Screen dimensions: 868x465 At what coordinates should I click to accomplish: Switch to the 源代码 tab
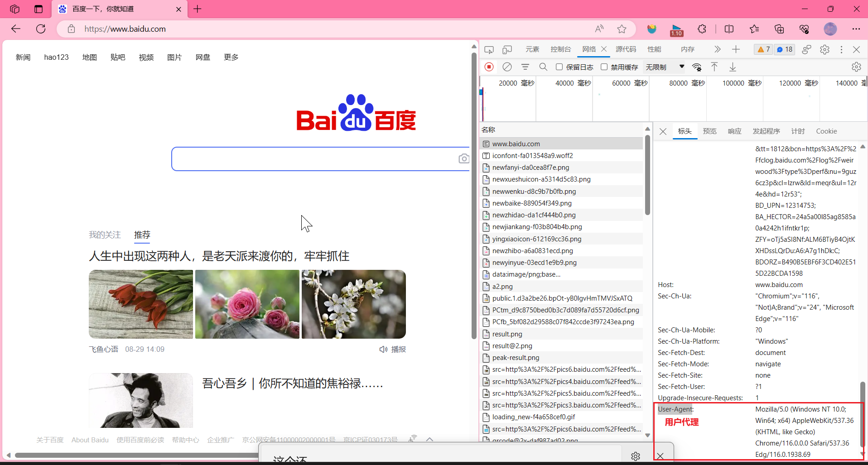pyautogui.click(x=626, y=49)
